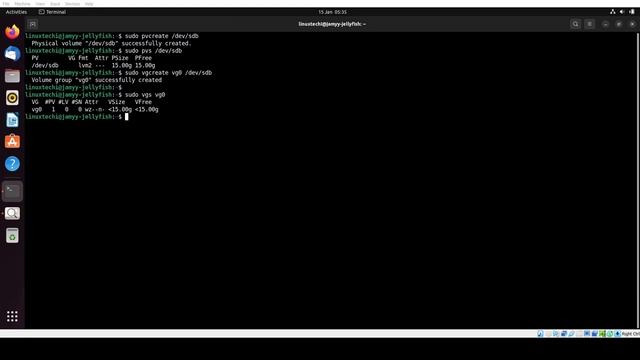Click the Activities button

coord(16,12)
